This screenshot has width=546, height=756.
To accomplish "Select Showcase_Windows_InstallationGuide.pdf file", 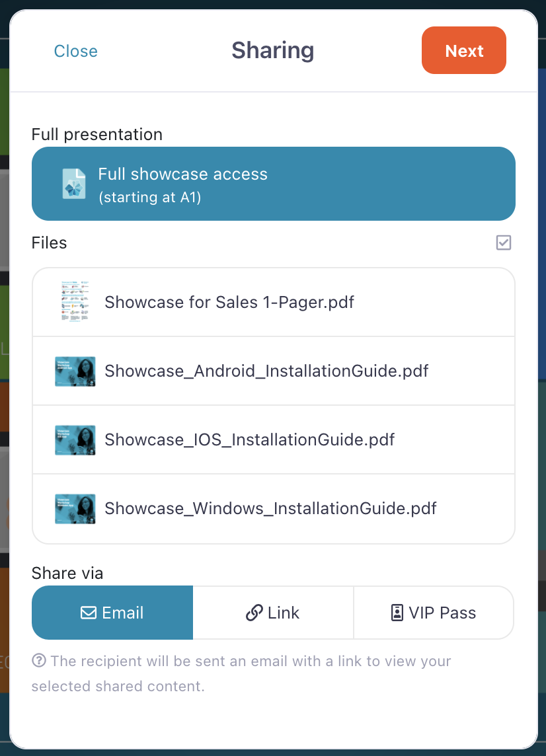I will coord(270,509).
